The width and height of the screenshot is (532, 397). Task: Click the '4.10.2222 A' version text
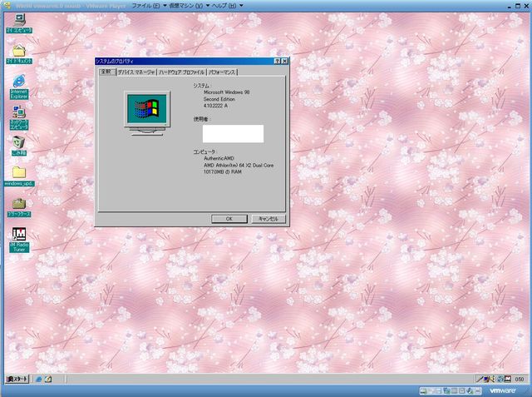coord(215,106)
